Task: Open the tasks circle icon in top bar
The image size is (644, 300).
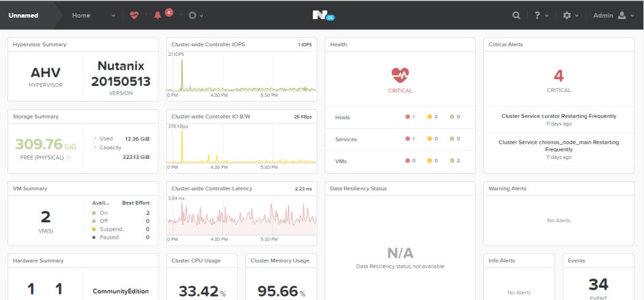Action: pyautogui.click(x=192, y=15)
